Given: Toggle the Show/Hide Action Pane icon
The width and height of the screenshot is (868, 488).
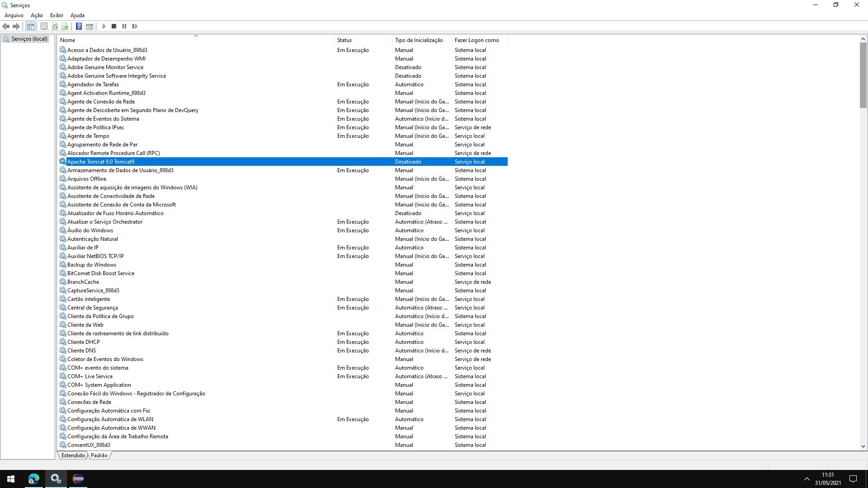Looking at the screenshot, I should 90,26.
